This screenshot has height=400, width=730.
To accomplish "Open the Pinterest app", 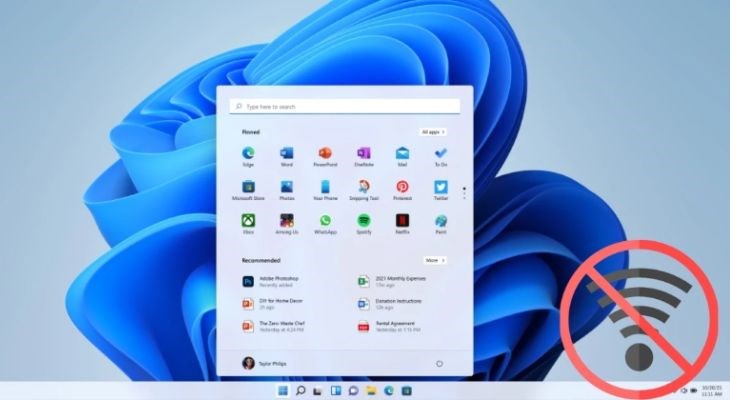I will (402, 190).
